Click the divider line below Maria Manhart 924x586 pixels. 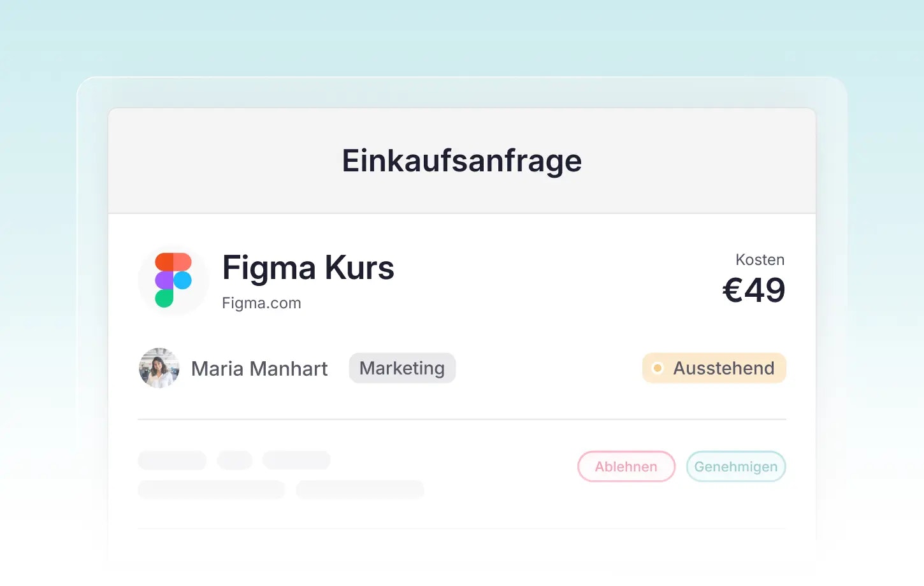462,419
